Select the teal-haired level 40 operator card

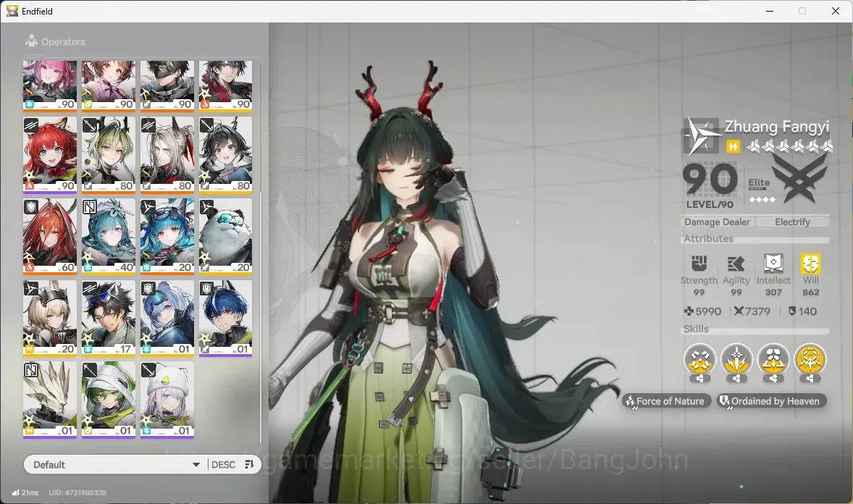click(x=109, y=237)
